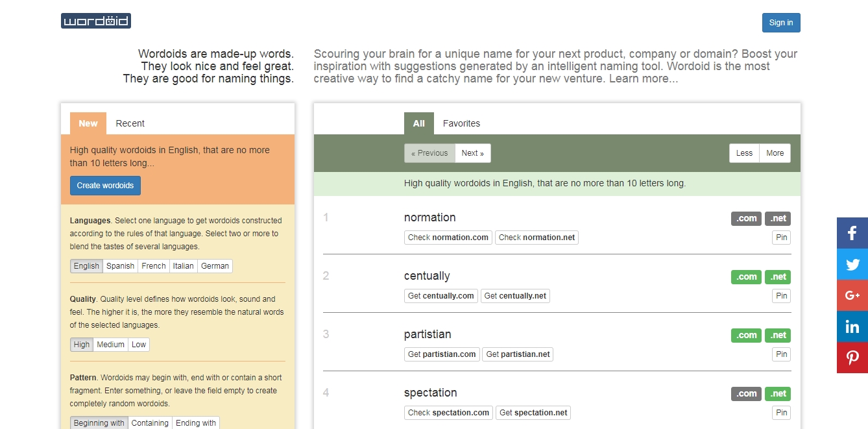Share on Twitter via sidebar icon
The image size is (868, 429).
[852, 264]
